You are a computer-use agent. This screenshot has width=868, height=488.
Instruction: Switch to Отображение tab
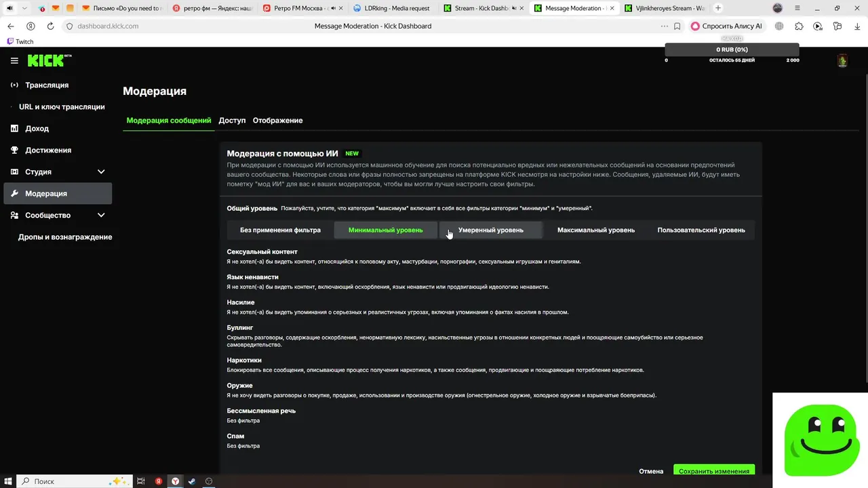(277, 120)
